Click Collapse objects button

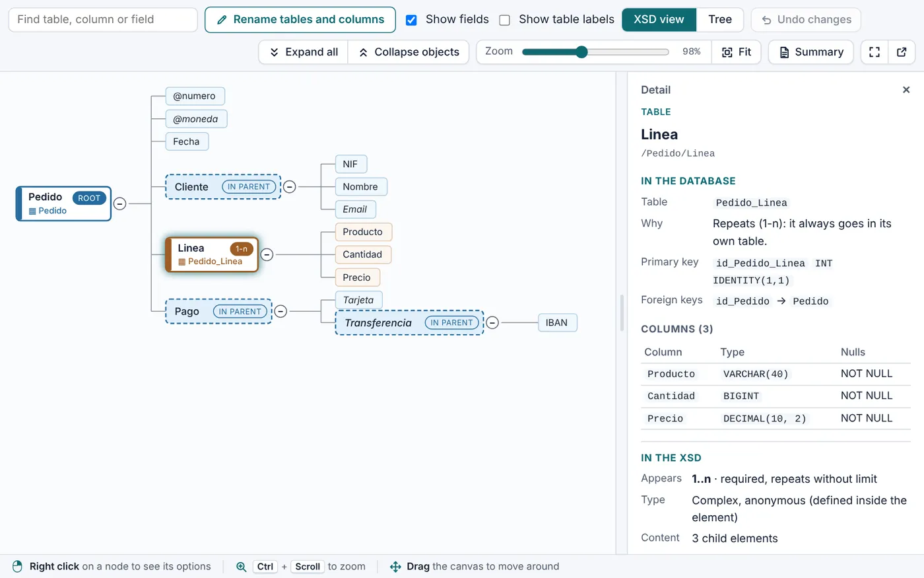click(x=409, y=52)
